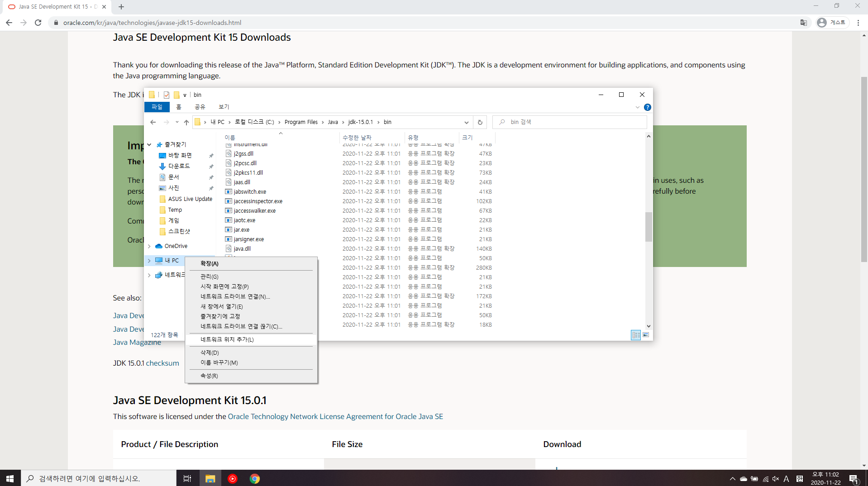The image size is (868, 486).
Task: Open Downloads (다운로드) folder in sidebar
Action: coord(179,166)
